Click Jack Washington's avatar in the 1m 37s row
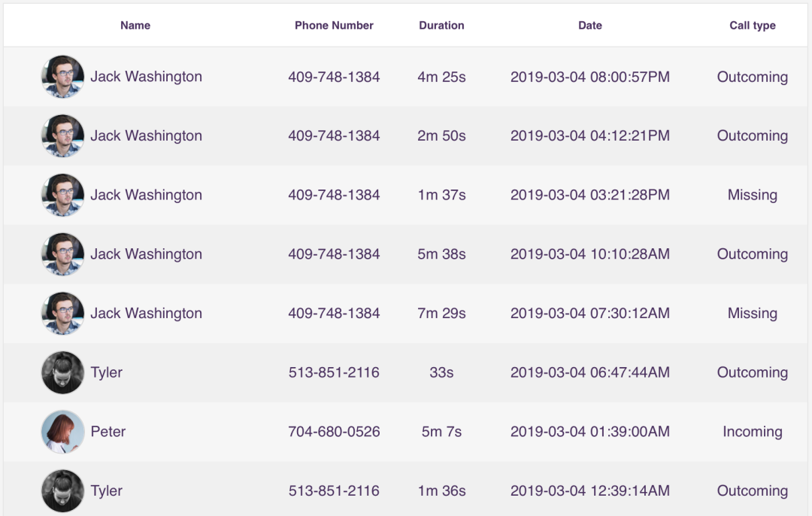Image resolution: width=812 pixels, height=516 pixels. [62, 195]
